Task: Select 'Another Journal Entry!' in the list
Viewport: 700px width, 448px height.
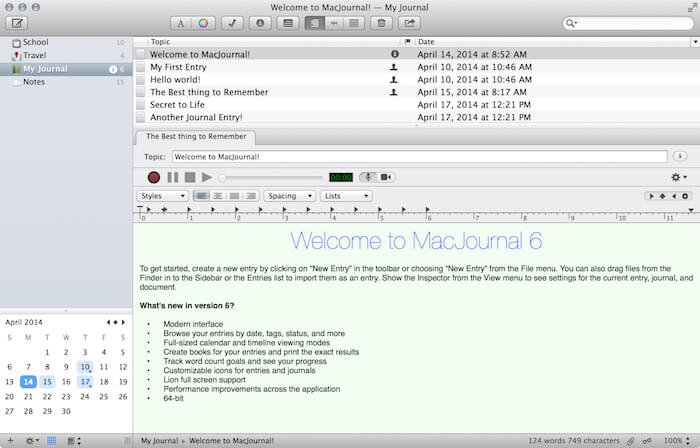Action: [x=417, y=117]
